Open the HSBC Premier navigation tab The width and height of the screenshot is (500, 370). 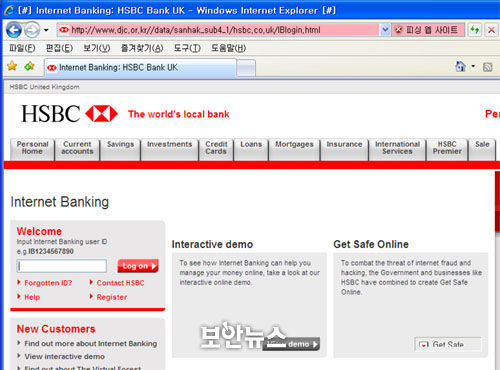click(x=447, y=148)
